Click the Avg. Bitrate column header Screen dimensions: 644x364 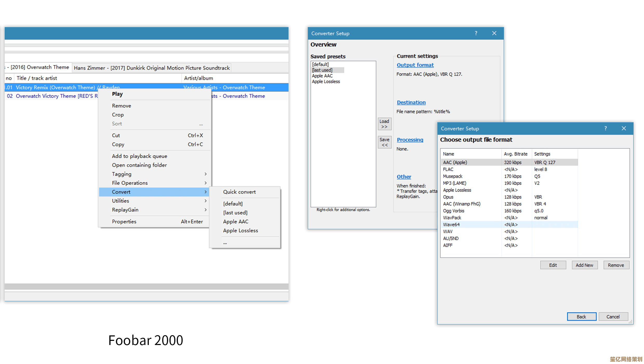(516, 154)
